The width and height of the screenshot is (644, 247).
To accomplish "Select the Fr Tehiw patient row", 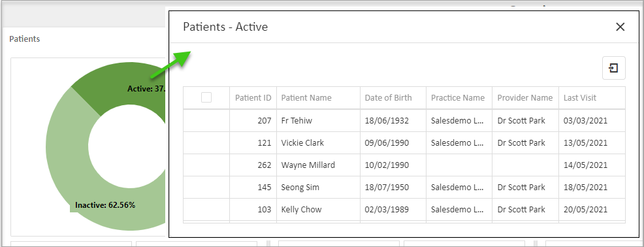I will coord(404,120).
